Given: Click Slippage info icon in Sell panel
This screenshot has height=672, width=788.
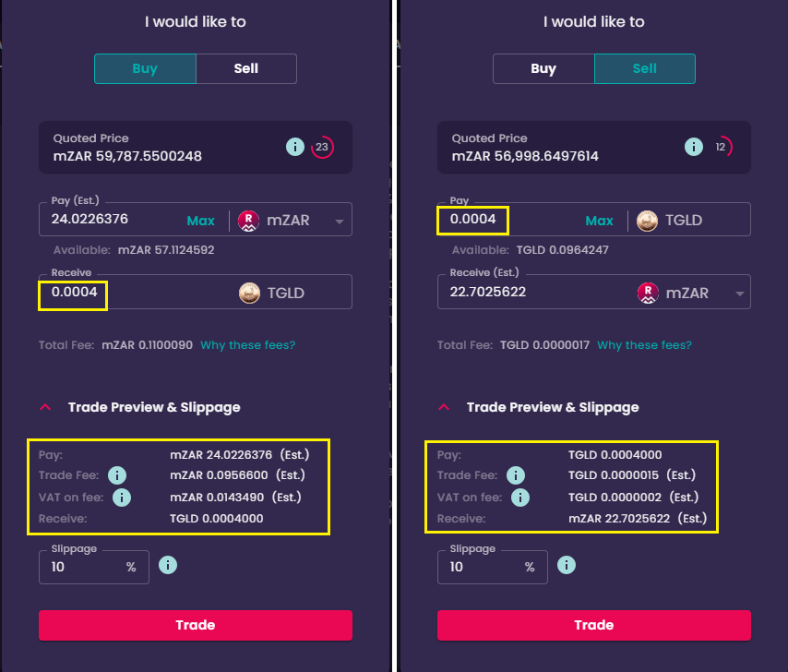Looking at the screenshot, I should pyautogui.click(x=567, y=565).
